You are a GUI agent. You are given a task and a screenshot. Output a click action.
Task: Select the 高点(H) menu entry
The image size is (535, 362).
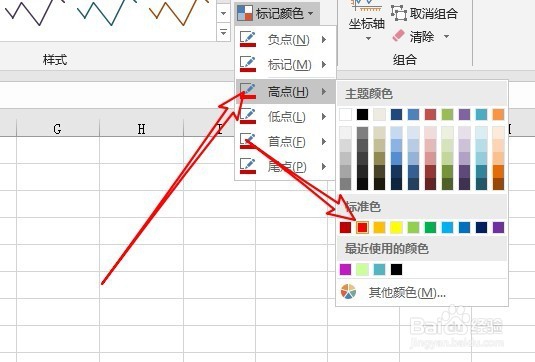pyautogui.click(x=285, y=91)
